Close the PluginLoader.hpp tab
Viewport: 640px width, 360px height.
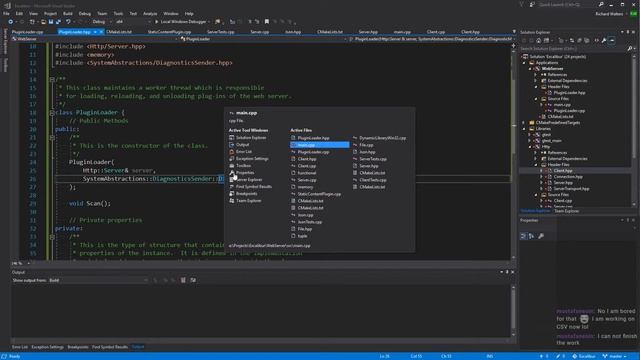101,32
